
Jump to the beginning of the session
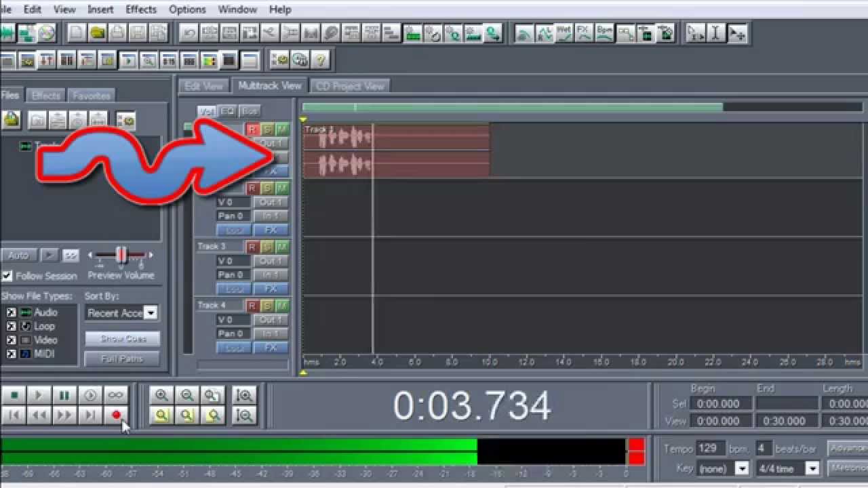point(14,415)
